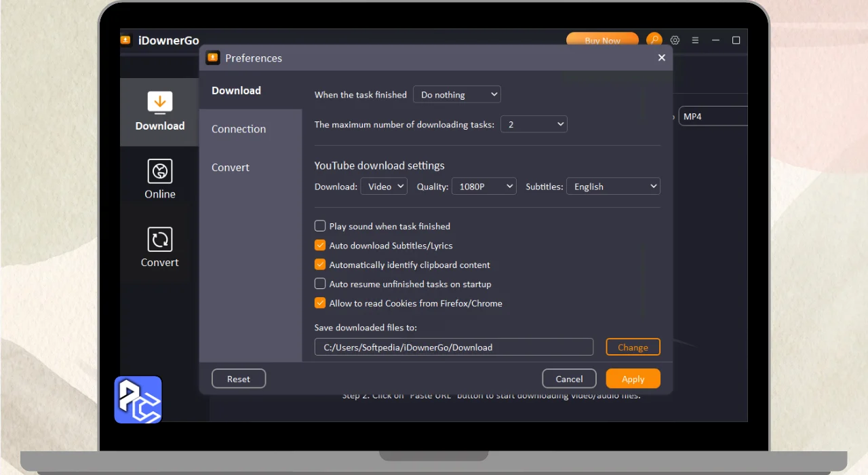Viewport: 868px width, 475px height.
Task: Click the iDownerGo logo in the title bar
Action: 125,40
